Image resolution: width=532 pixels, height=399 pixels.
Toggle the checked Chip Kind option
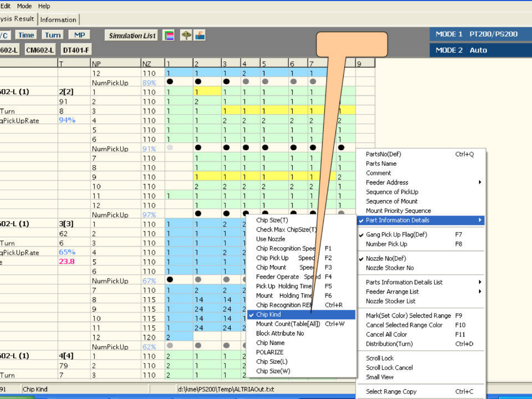[x=269, y=314]
